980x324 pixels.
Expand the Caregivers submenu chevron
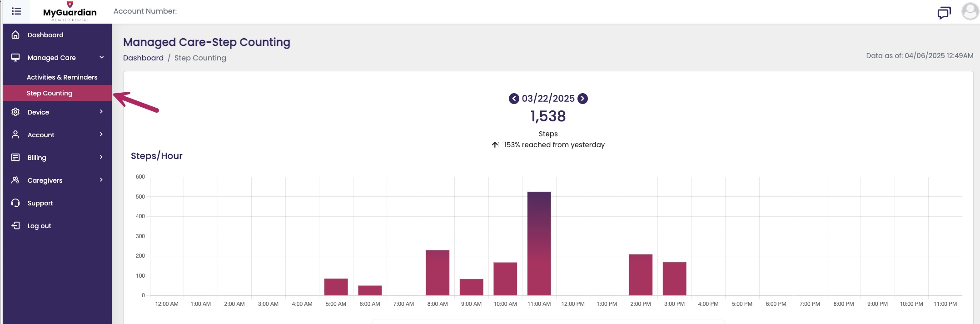pyautogui.click(x=101, y=180)
